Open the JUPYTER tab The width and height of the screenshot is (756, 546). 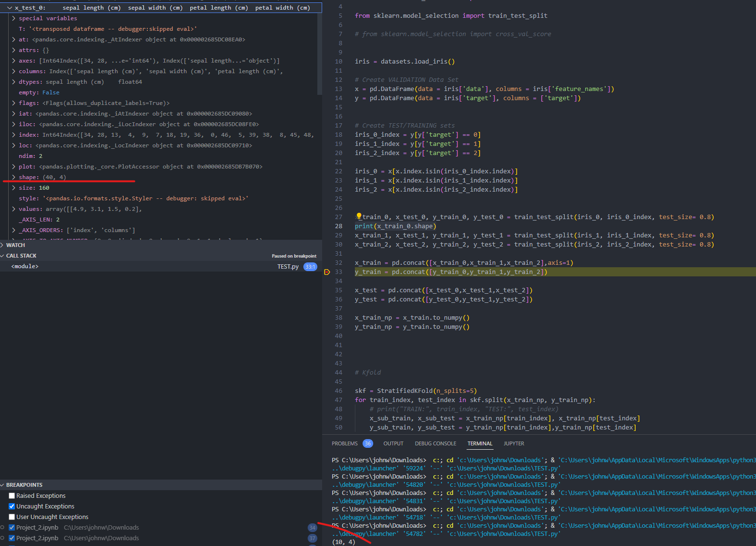(514, 443)
